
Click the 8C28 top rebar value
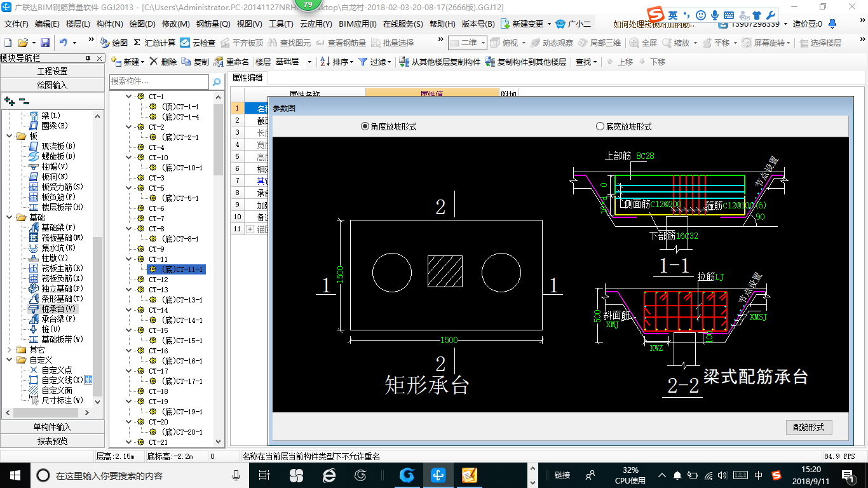645,155
